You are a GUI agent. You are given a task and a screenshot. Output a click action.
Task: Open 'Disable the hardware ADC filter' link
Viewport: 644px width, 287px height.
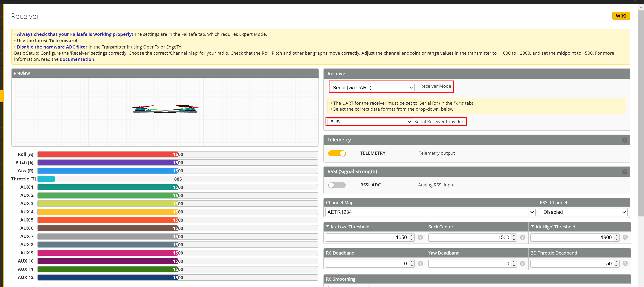point(52,47)
